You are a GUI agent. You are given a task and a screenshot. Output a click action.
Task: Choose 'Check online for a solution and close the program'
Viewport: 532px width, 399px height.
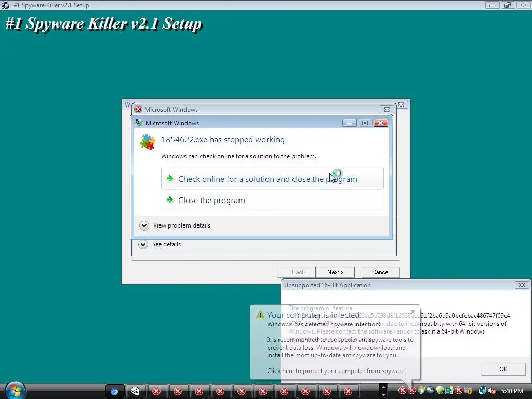click(272, 179)
